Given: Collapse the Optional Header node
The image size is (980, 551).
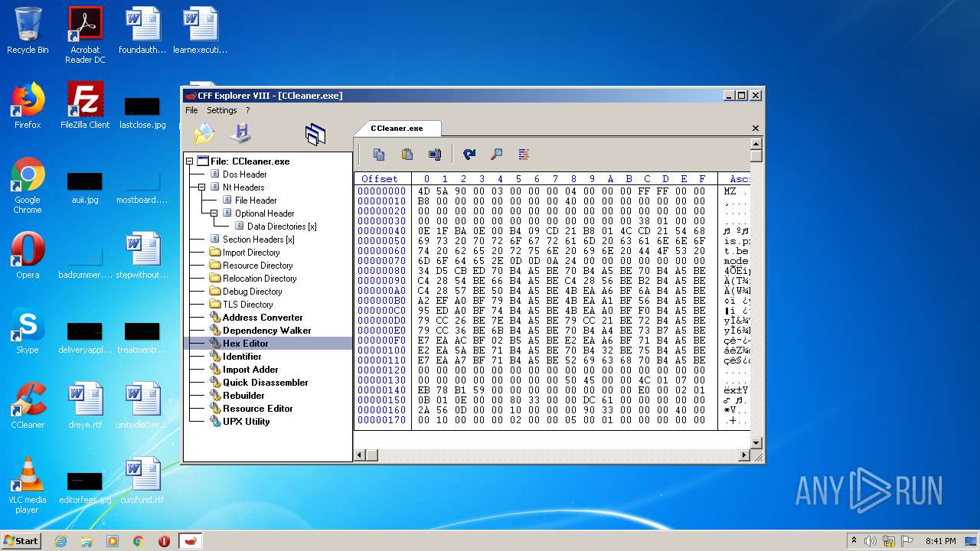Looking at the screenshot, I should pos(214,214).
